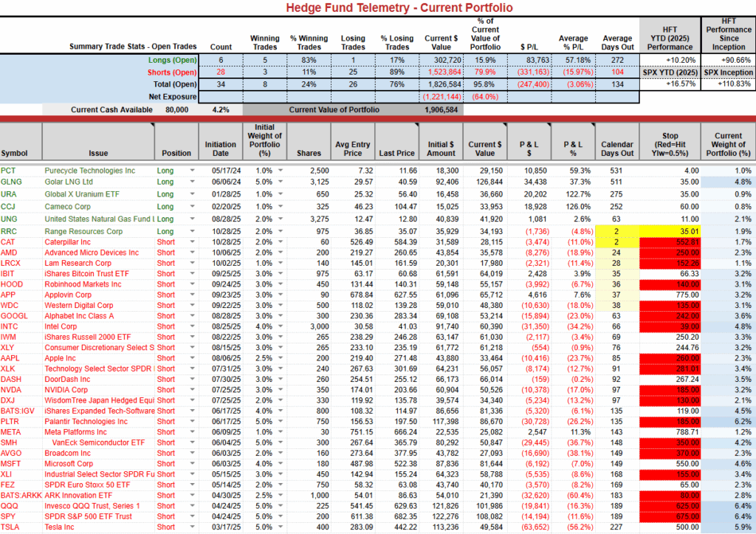Expand Initial Weight dropdown for GLNG row
Image resolution: width=756 pixels, height=534 pixels.
[280, 181]
